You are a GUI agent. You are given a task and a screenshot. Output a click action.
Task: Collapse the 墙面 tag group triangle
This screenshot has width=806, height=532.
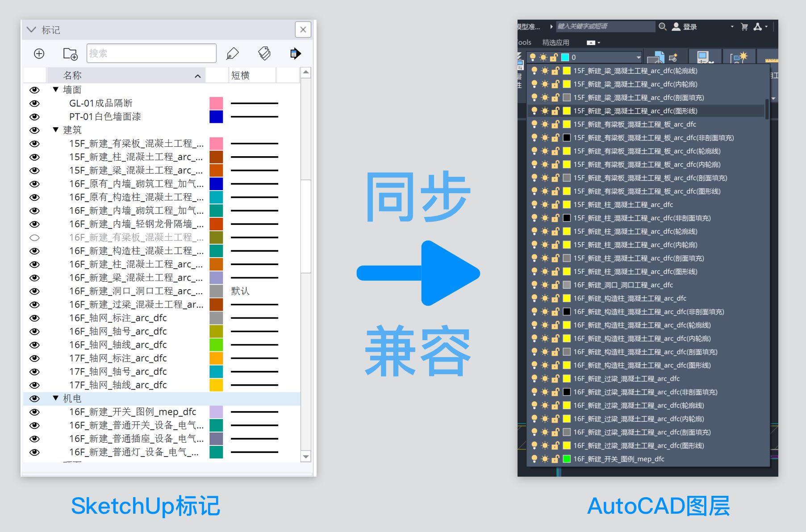(55, 89)
